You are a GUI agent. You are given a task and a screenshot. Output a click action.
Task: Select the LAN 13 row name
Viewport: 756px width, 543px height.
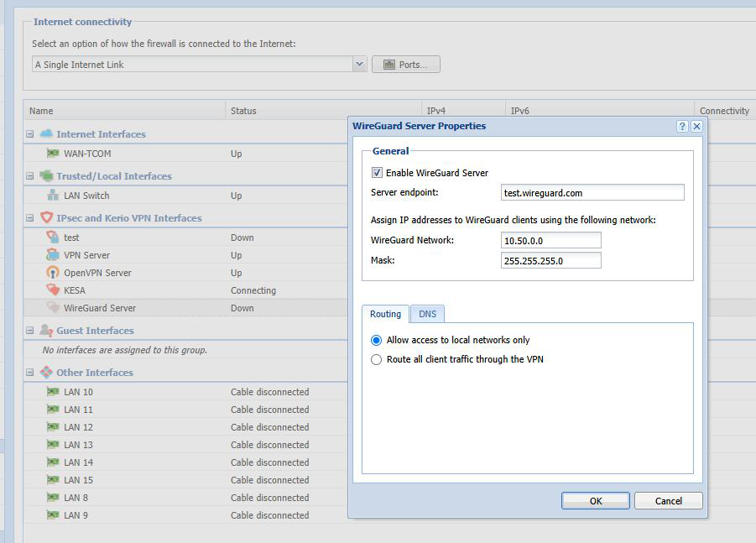point(78,445)
